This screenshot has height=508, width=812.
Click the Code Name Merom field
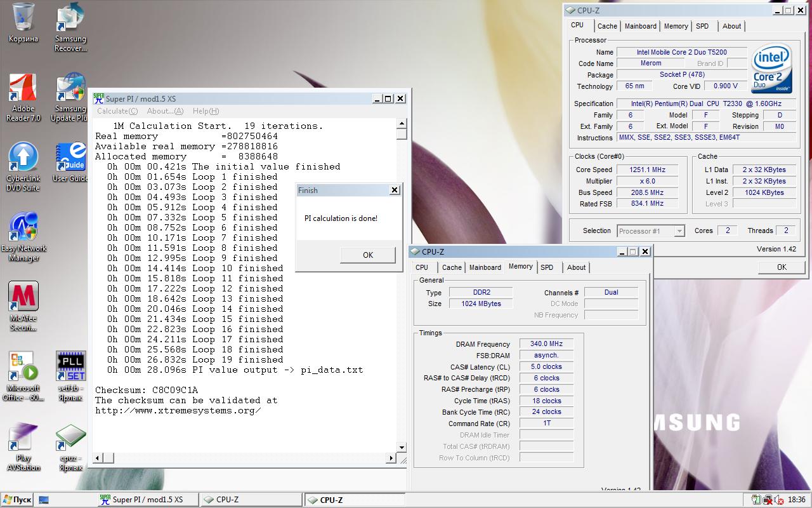(x=650, y=63)
